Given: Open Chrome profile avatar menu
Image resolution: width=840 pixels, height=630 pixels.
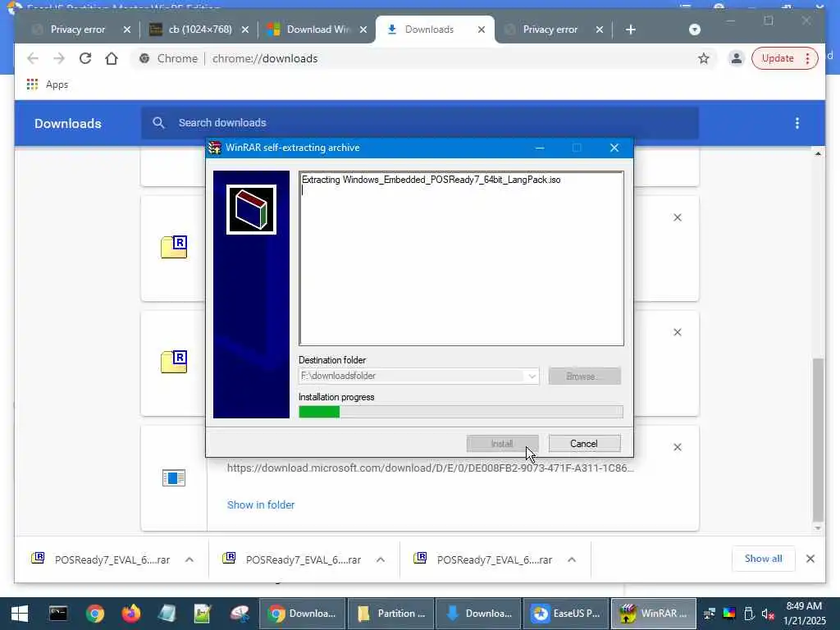Looking at the screenshot, I should (x=737, y=58).
